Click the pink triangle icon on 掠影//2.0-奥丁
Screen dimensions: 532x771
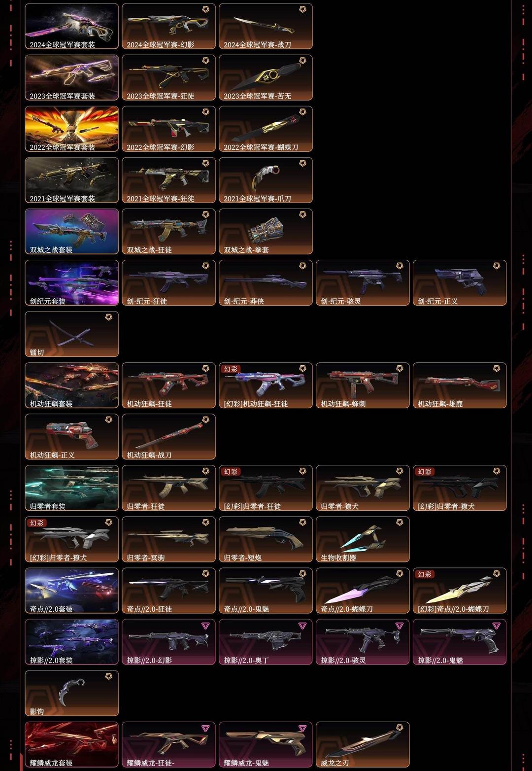[x=303, y=626]
